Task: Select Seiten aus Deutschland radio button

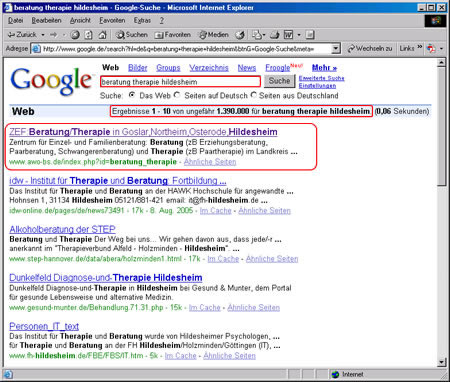Action: [254, 95]
